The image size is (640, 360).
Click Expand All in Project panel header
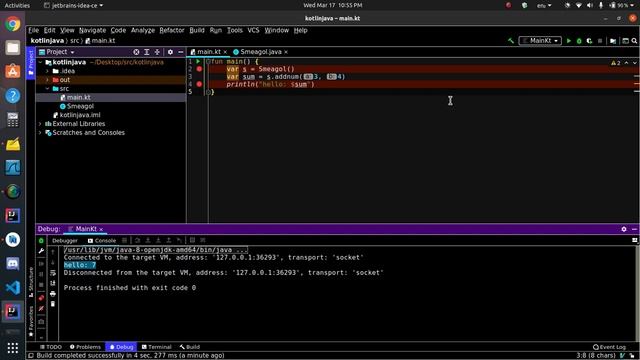coord(147,52)
